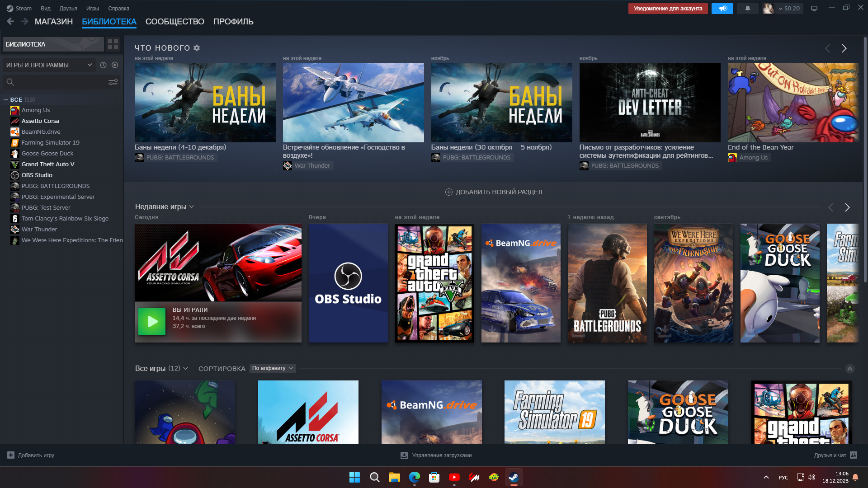Open the Windows Start menu
This screenshot has width=868, height=488.
[x=354, y=477]
